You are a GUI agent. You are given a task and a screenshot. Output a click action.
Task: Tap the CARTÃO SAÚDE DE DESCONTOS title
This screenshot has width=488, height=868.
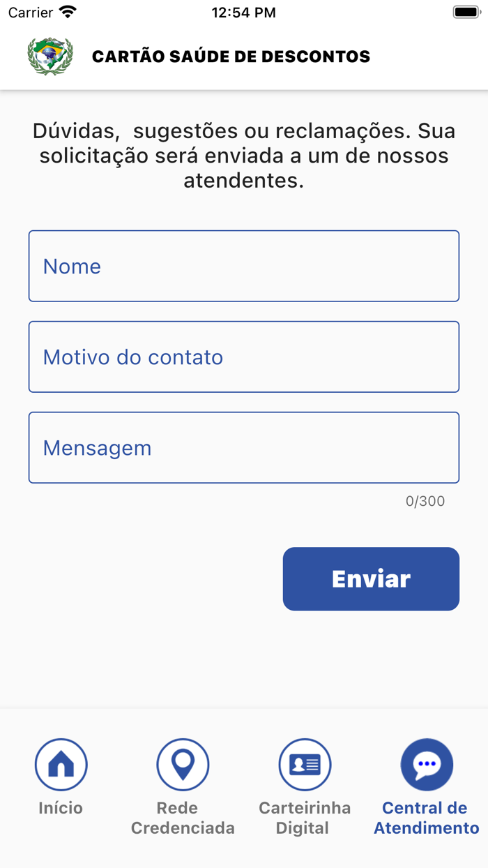click(231, 57)
